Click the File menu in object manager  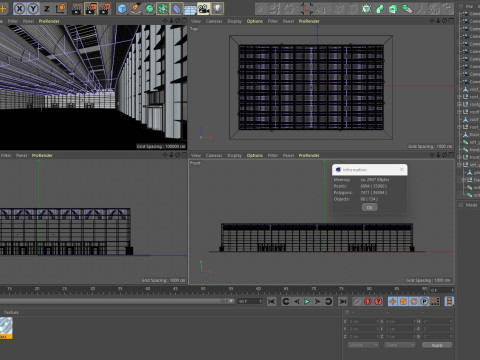click(470, 6)
